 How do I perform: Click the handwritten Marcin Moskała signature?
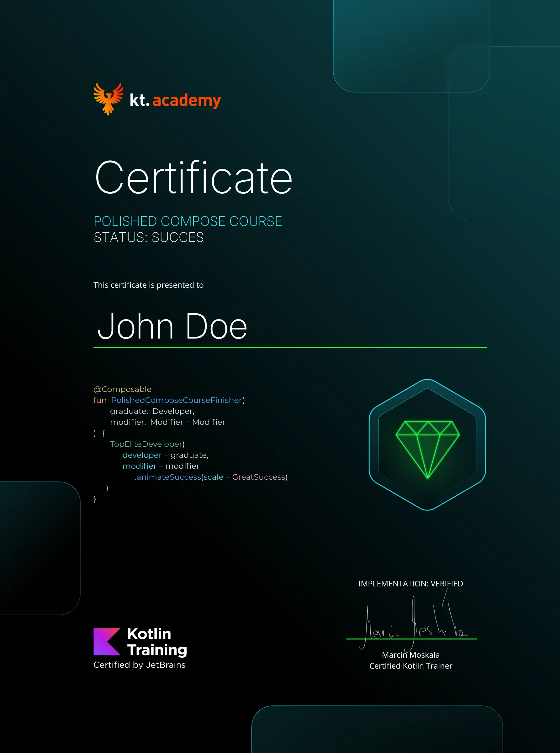(x=414, y=621)
